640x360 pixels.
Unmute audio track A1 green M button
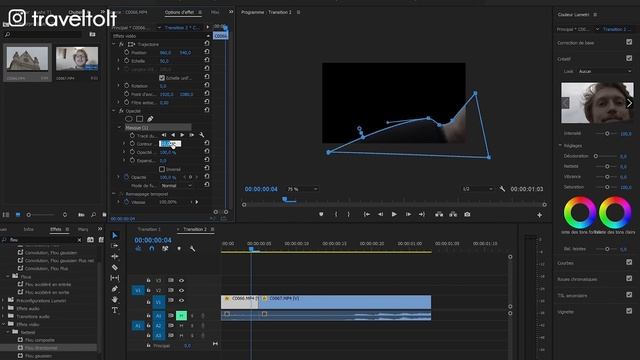(x=181, y=316)
